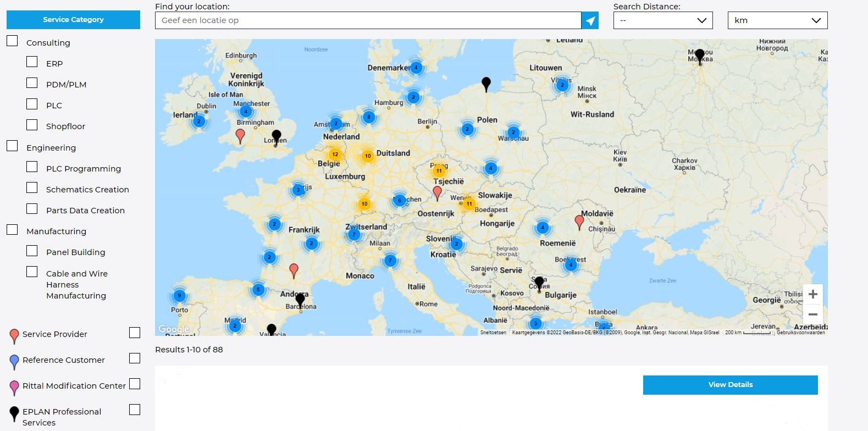This screenshot has height=431, width=868.
Task: Toggle the Rittal Modification Center checkbox
Action: point(135,384)
